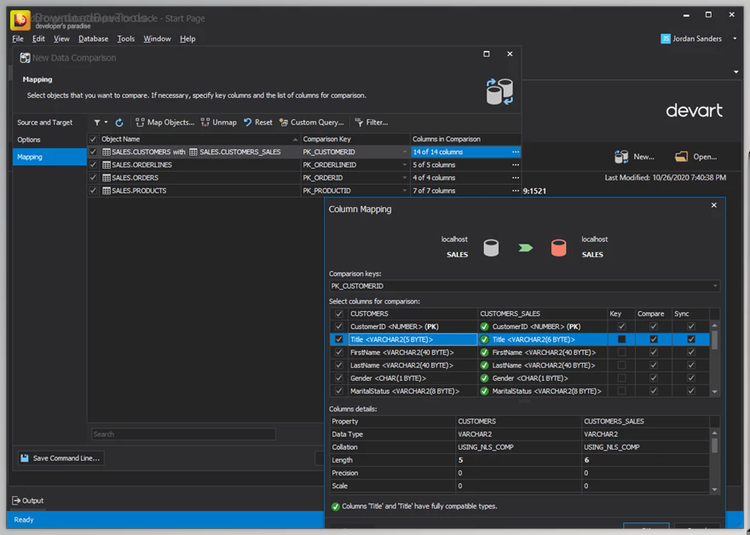This screenshot has width=750, height=535.
Task: Click the green check icon next to Gender in CUSTOMERS_SALES
Action: (x=485, y=379)
